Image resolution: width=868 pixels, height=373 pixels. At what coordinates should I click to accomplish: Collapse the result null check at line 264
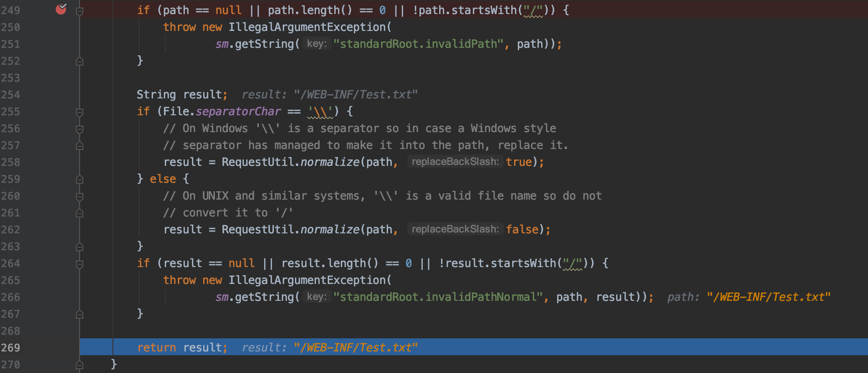[80, 264]
